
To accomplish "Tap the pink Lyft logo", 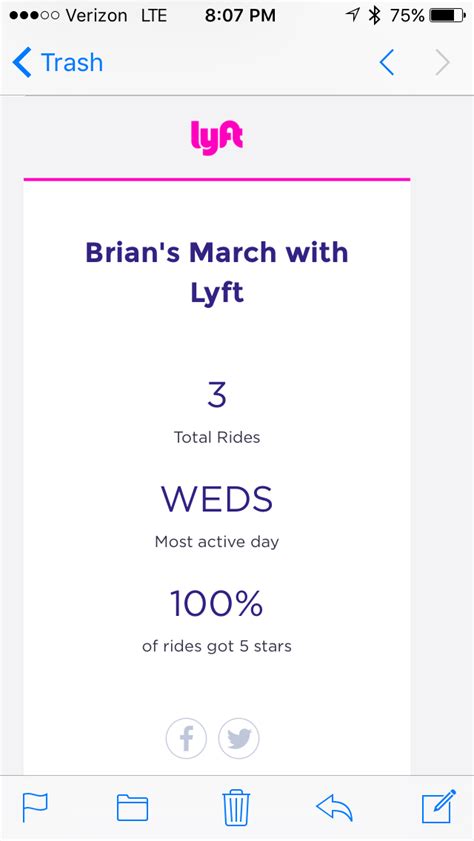I will click(217, 137).
